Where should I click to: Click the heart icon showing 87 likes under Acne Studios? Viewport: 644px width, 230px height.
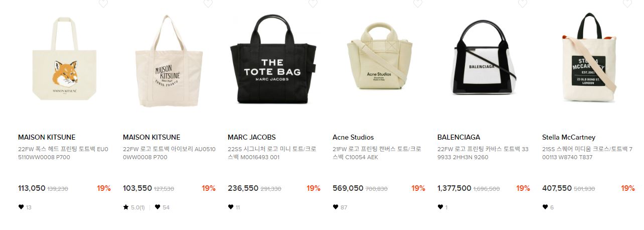click(x=336, y=207)
